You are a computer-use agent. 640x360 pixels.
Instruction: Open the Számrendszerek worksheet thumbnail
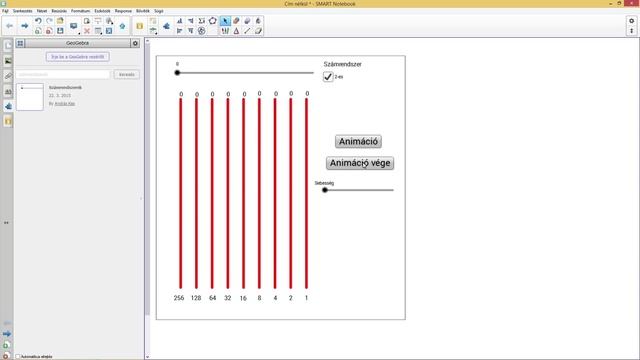click(30, 97)
